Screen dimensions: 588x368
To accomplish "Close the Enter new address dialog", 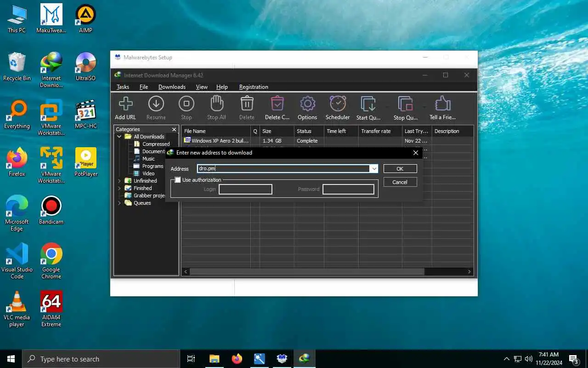I will pos(416,153).
